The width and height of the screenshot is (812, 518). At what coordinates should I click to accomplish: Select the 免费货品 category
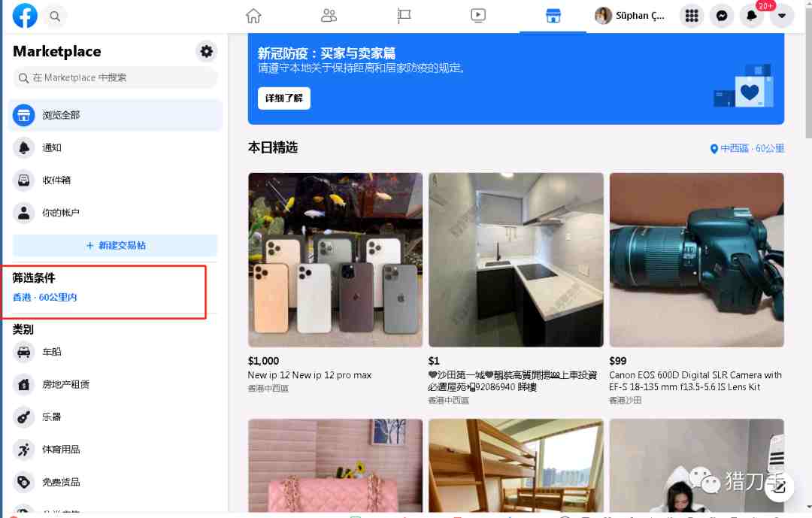click(115, 482)
